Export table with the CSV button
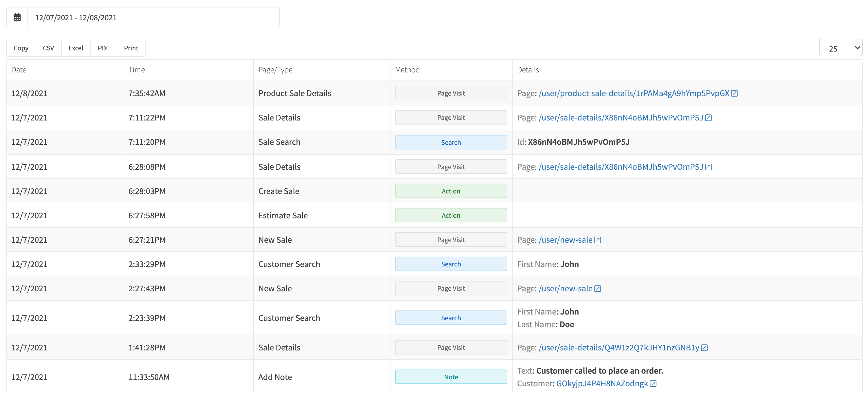Screen dimensions: 868x393 [x=49, y=48]
